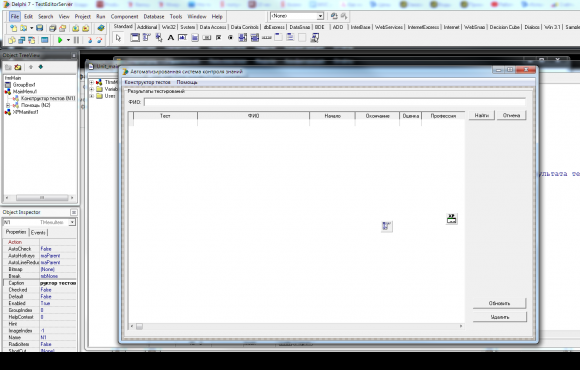Open the Data Access palette tab
580x370 pixels.
click(213, 27)
